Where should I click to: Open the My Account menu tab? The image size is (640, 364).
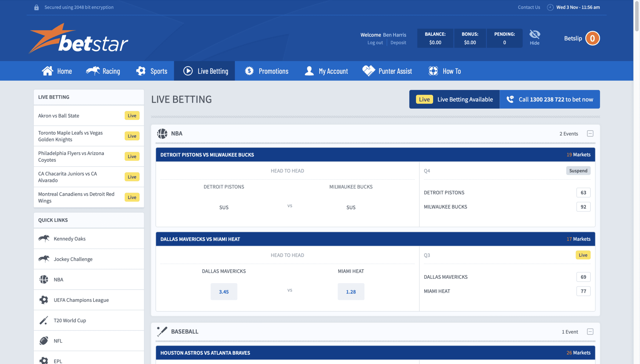(326, 71)
